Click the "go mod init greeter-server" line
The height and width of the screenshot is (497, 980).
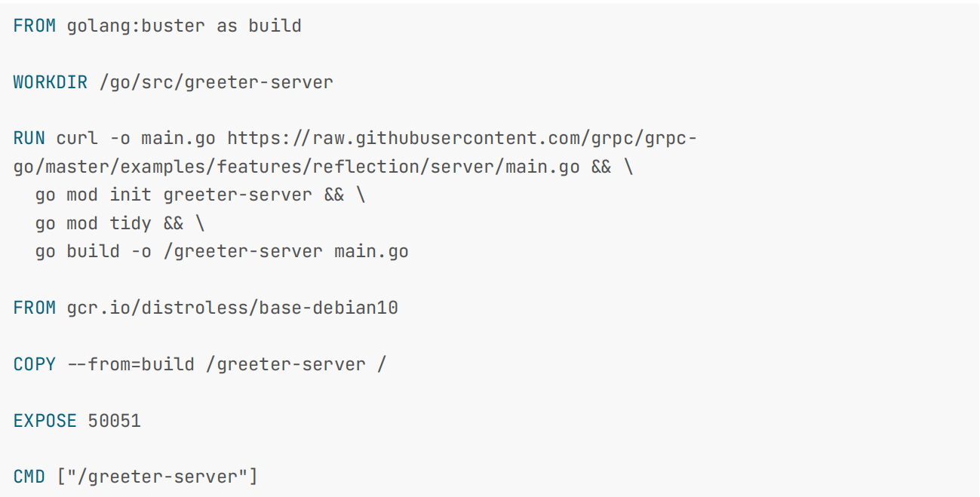coord(174,195)
